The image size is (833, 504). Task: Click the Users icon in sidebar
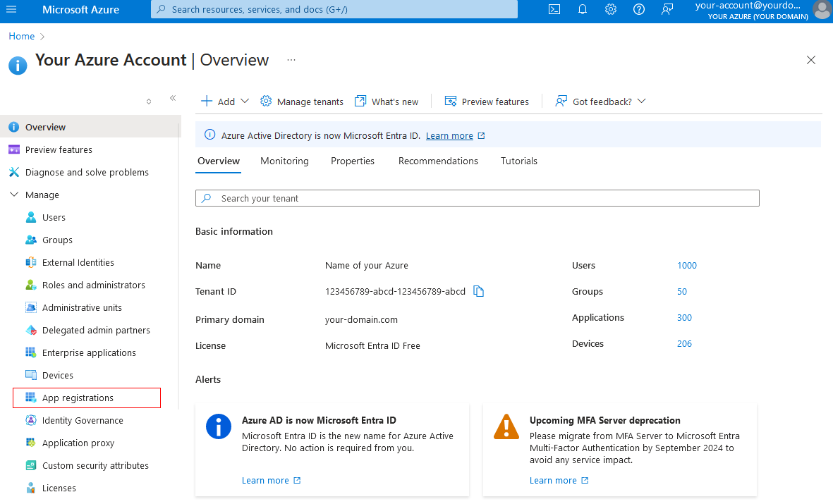pos(31,217)
